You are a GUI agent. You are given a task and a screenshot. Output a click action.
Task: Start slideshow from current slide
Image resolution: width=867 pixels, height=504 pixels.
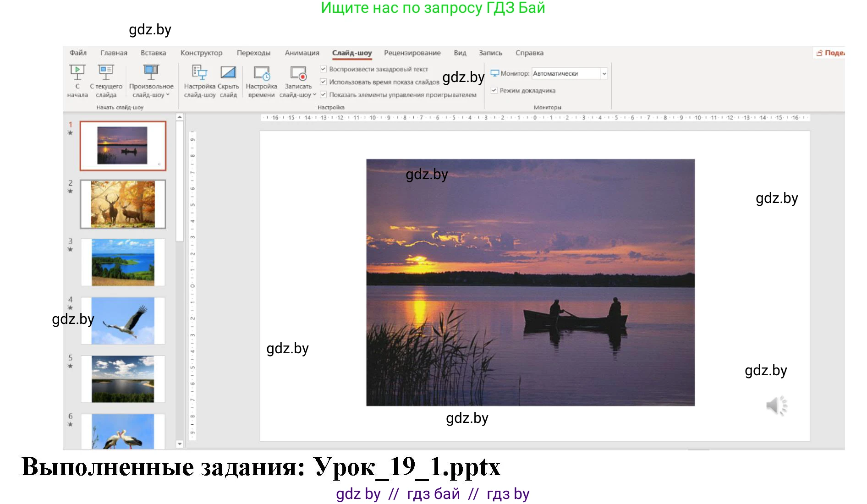[x=106, y=73]
